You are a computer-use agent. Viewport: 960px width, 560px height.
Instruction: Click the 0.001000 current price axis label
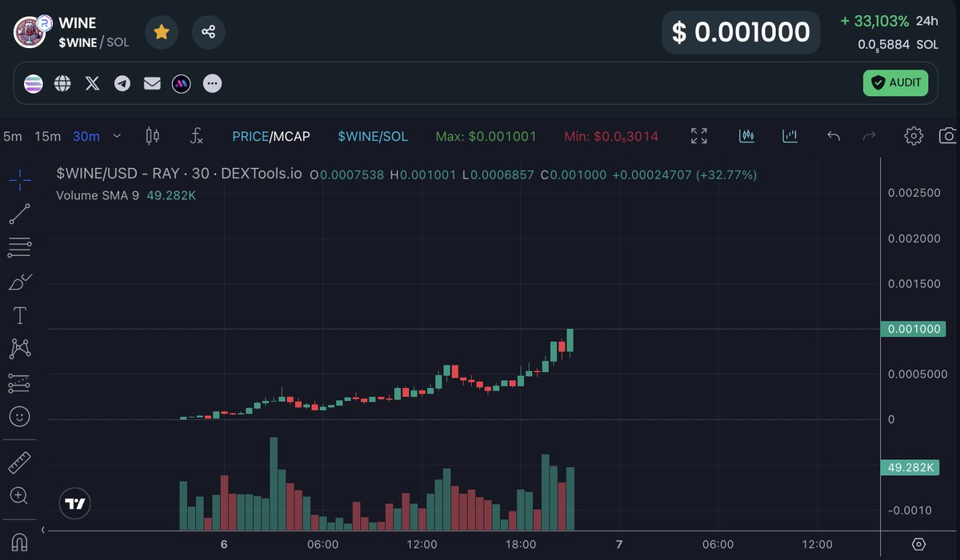[912, 329]
